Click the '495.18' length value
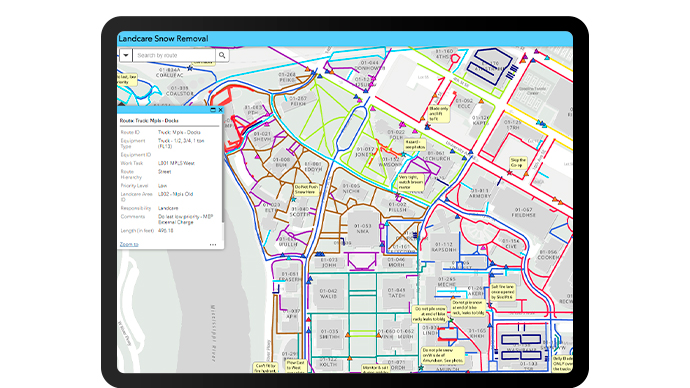 pos(165,231)
